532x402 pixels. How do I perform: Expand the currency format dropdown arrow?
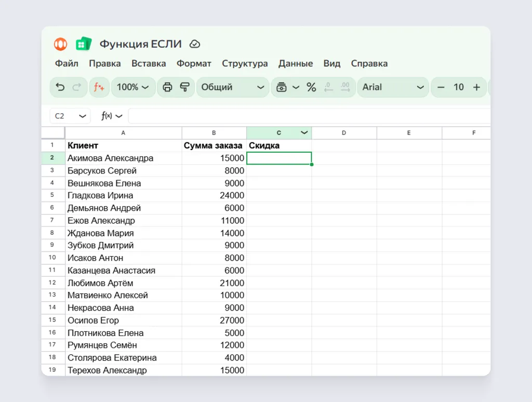[296, 87]
